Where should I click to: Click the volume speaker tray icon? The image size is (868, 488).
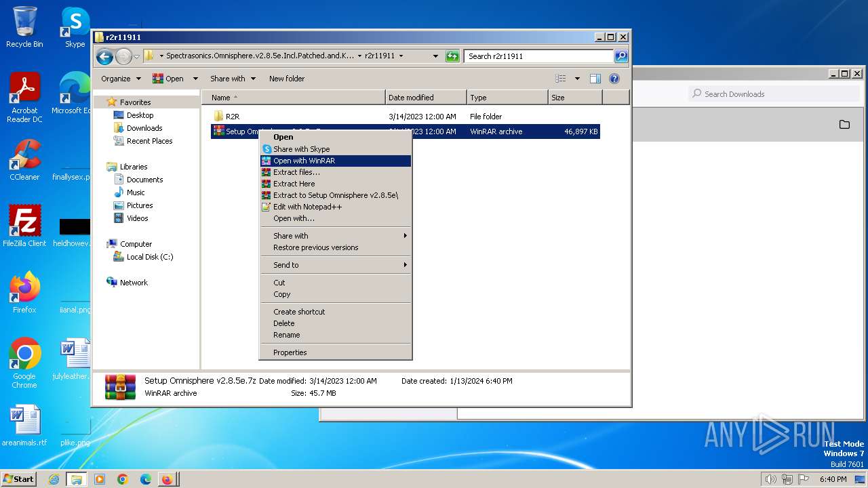[x=770, y=479]
